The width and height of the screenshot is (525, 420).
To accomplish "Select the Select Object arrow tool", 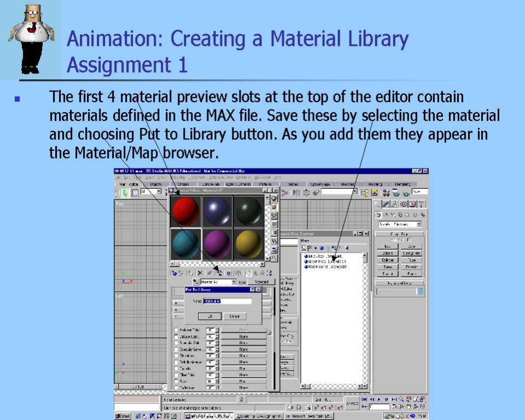I will point(125,192).
